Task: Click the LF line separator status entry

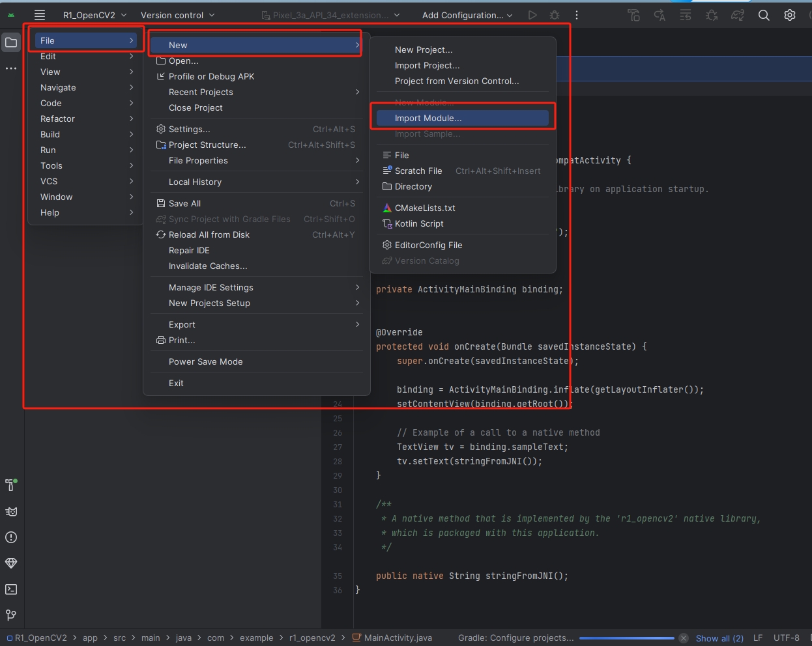Action: click(758, 638)
